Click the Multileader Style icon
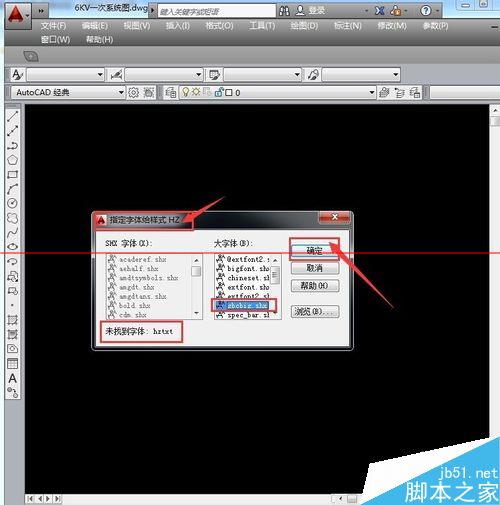The image size is (500, 505). tap(313, 75)
